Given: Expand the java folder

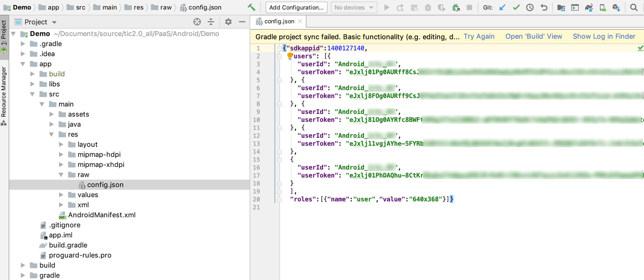Looking at the screenshot, I should 51,124.
